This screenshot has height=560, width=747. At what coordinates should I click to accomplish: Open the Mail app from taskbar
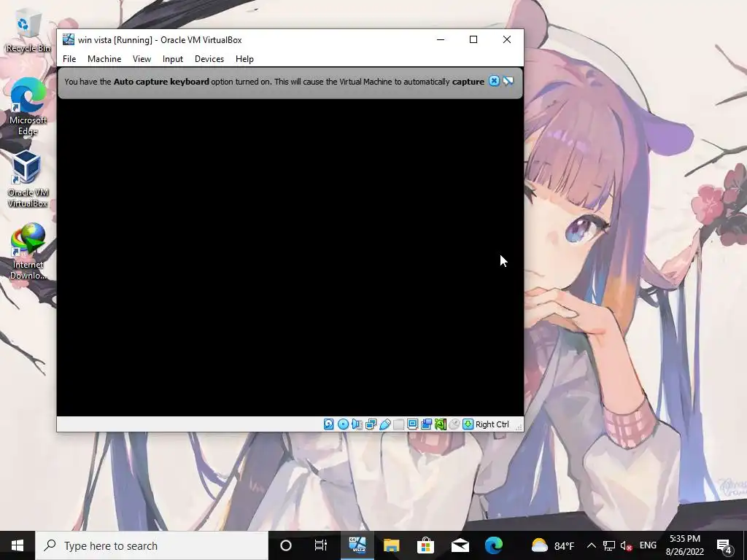[x=460, y=545]
